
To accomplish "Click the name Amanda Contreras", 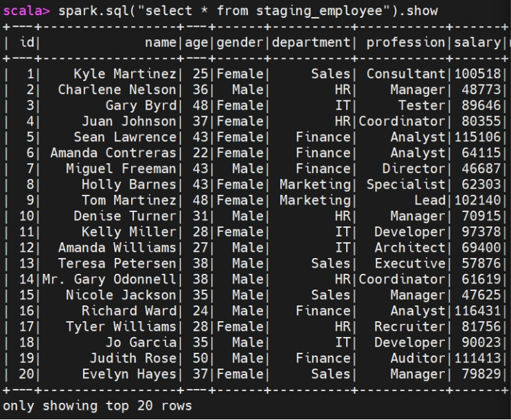I will tap(113, 153).
